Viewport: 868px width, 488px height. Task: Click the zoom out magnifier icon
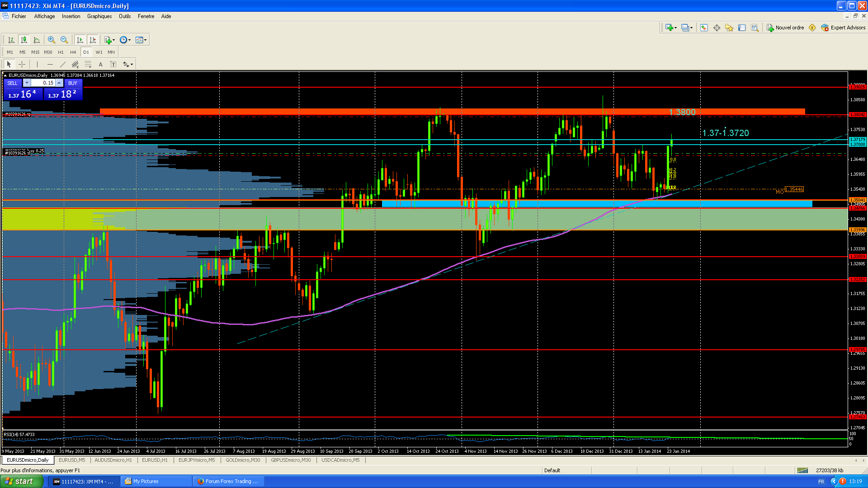[64, 40]
